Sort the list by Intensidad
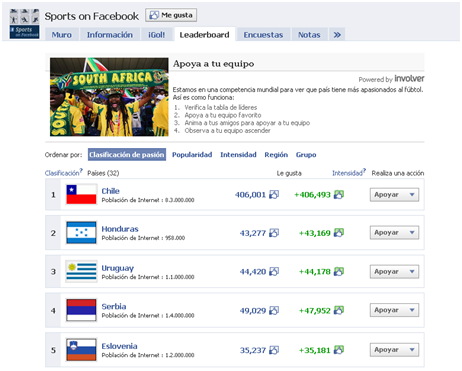 click(x=238, y=155)
